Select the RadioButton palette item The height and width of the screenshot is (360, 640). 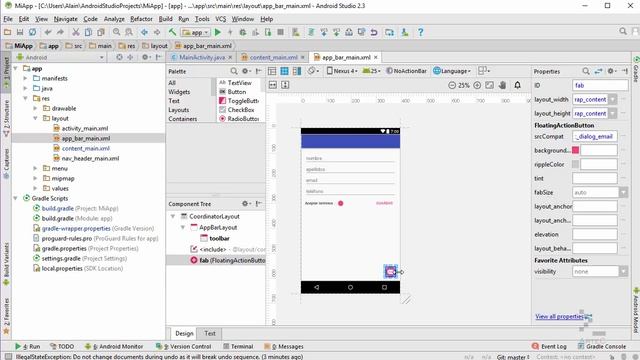click(239, 119)
